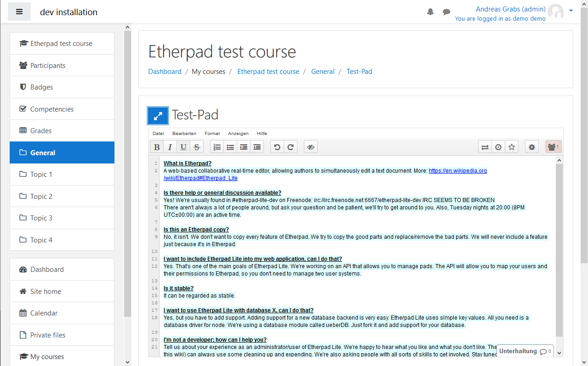Expand the user menu dropdown arrow

tap(571, 10)
